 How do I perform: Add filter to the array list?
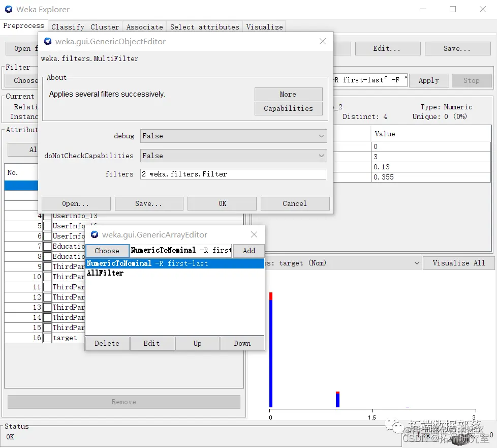point(249,251)
